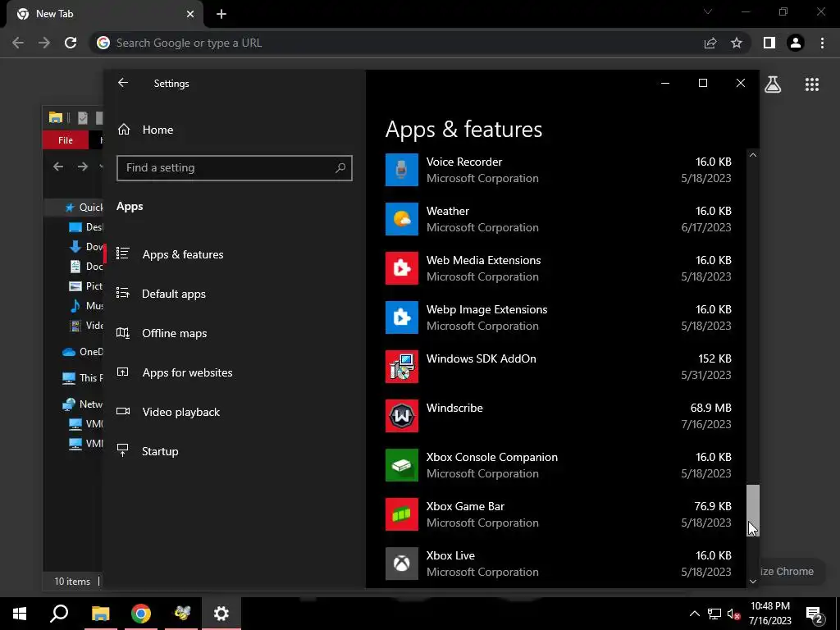Click the Apps & features scrollbar thumb
The height and width of the screenshot is (630, 840).
point(753,509)
